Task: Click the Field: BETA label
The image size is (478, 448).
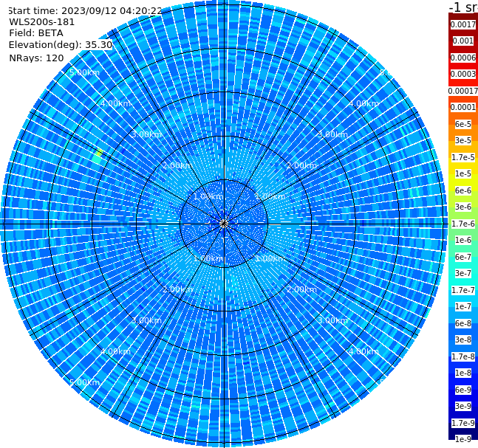Action: click(x=36, y=33)
